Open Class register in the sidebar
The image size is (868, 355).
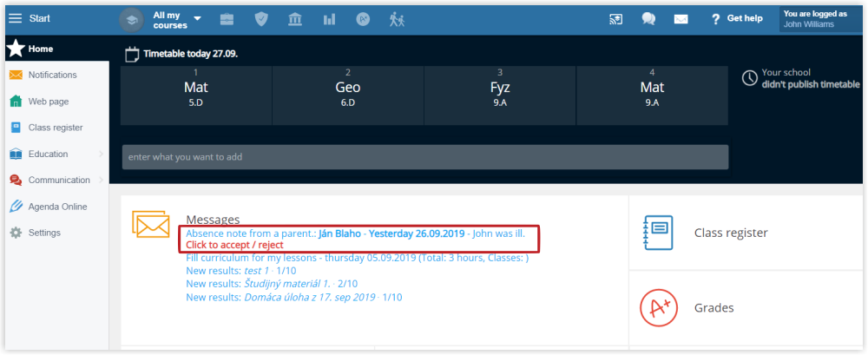[x=57, y=128]
